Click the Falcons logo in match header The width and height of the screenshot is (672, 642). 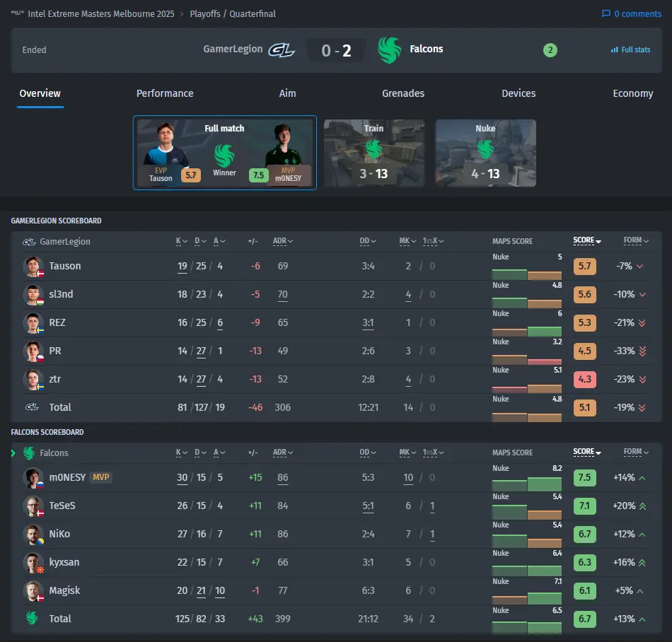click(x=389, y=50)
